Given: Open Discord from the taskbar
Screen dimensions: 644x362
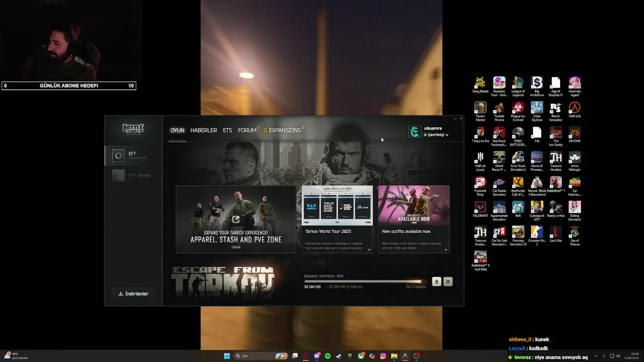Looking at the screenshot, I should click(x=317, y=356).
